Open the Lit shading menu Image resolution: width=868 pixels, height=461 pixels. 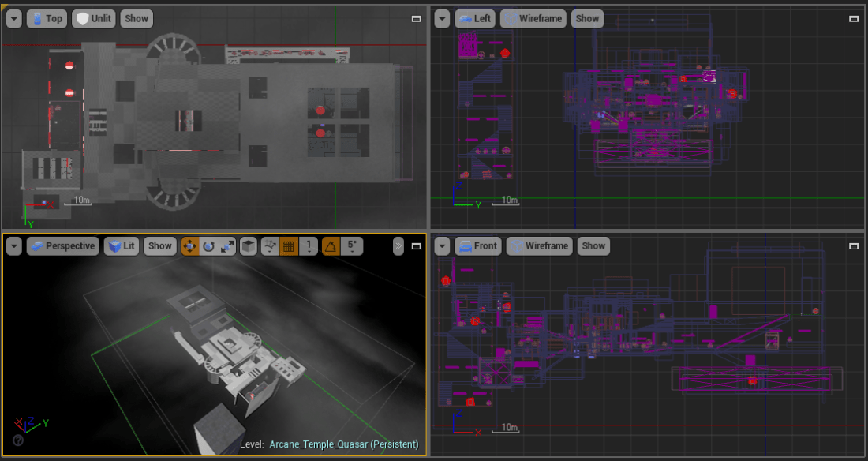click(x=121, y=245)
